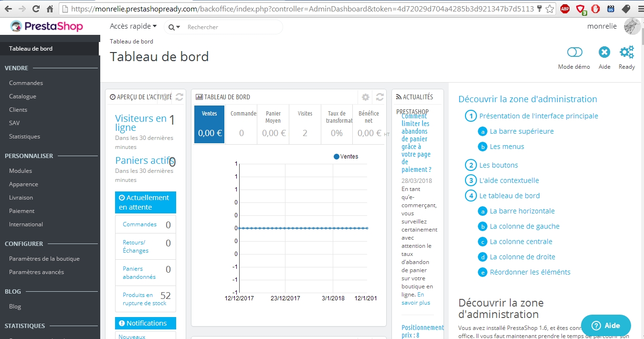
Task: Open settings gear in Aperçu de l'activité panel
Action: point(165,97)
